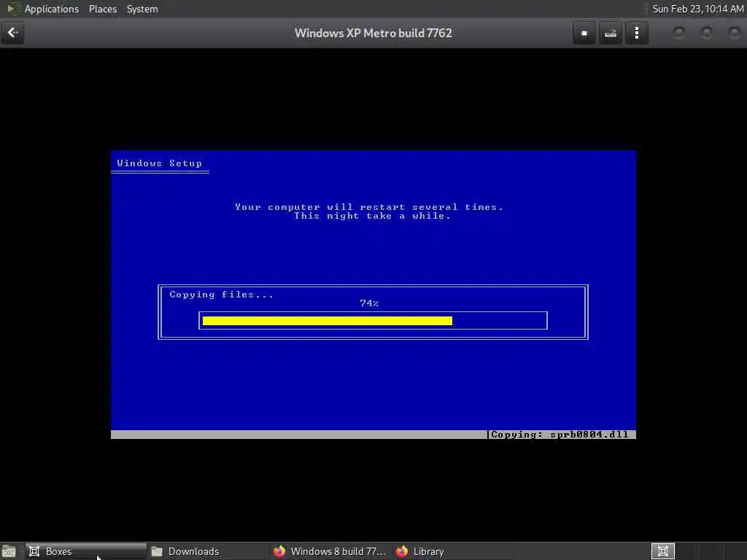Screen dimensions: 747x560
Task: Click the first round window control button
Action: 679,33
